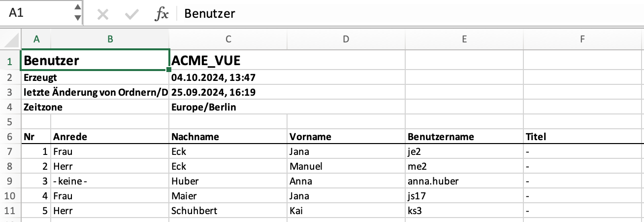Viewport: 644px width, 222px height.
Task: Click the select-all corner triangle
Action: tap(11, 39)
